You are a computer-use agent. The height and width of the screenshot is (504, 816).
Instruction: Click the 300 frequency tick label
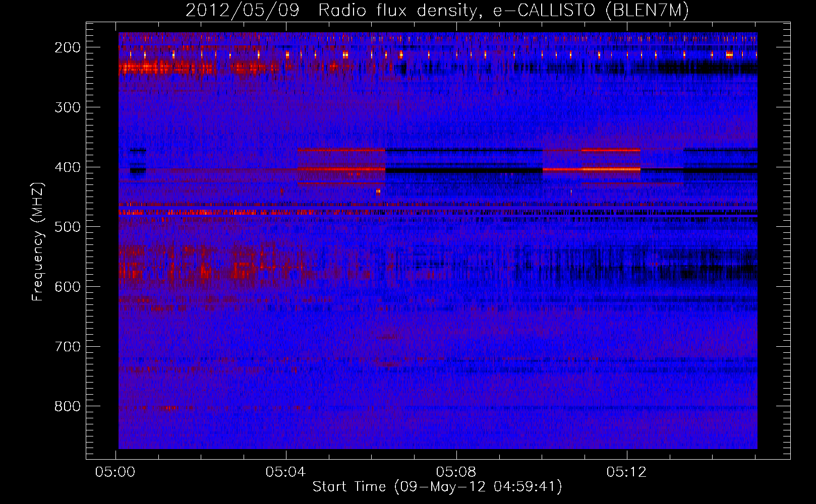pyautogui.click(x=68, y=107)
